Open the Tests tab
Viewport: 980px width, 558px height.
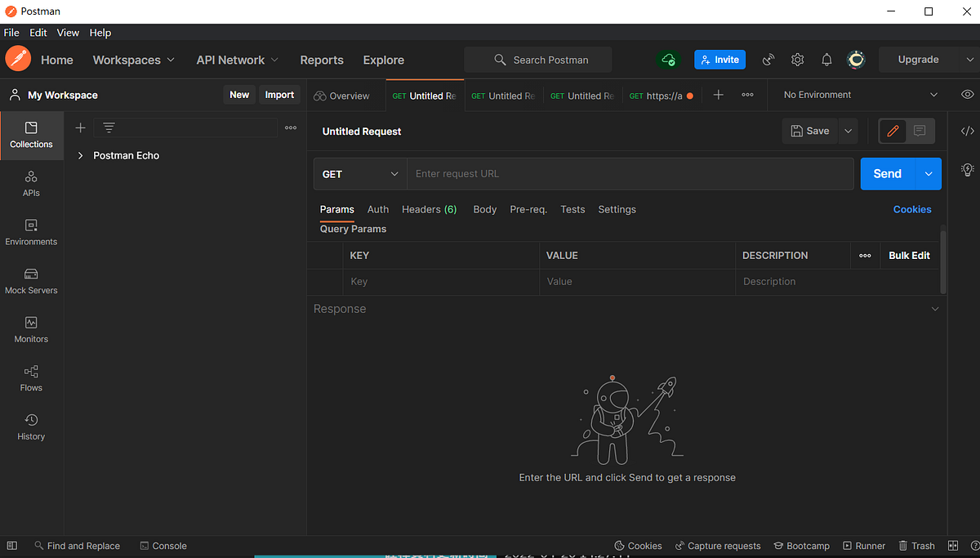point(572,209)
